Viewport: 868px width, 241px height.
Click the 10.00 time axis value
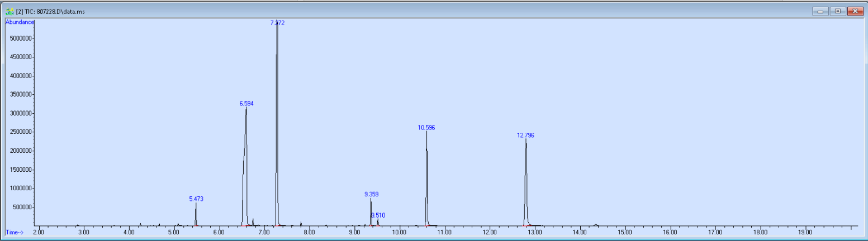coord(399,232)
